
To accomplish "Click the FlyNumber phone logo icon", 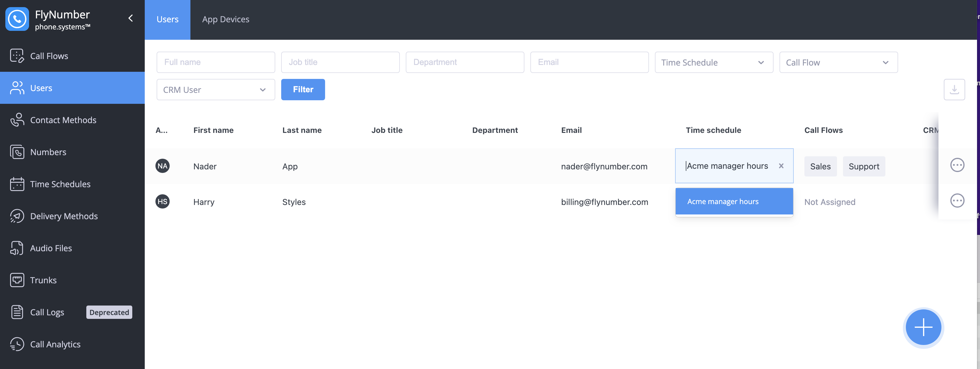I will click(x=17, y=19).
